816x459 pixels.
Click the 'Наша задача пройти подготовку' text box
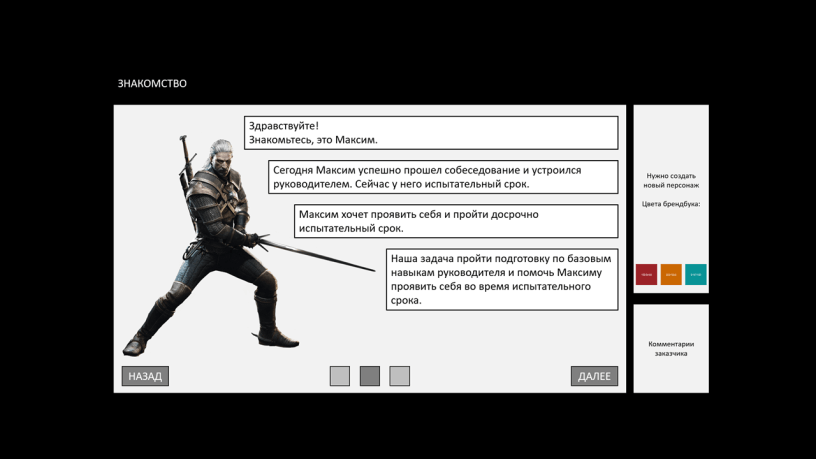point(502,279)
